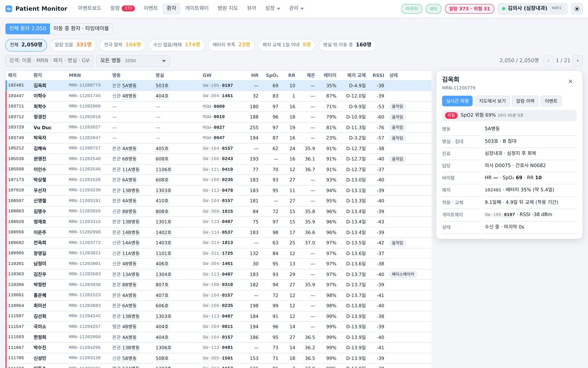Sort by the 배터리 column header
Viewport: 588px width, 368px height.
(x=330, y=75)
